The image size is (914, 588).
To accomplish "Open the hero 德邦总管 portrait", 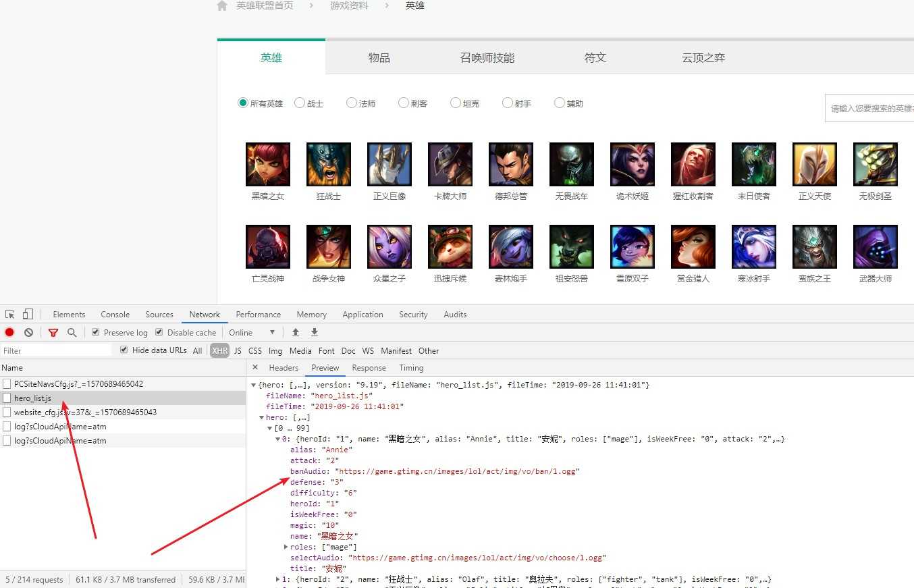I will (x=511, y=164).
